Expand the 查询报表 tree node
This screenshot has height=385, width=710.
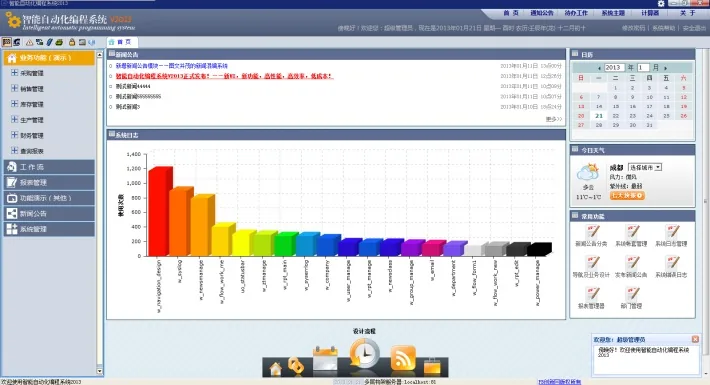pos(14,150)
